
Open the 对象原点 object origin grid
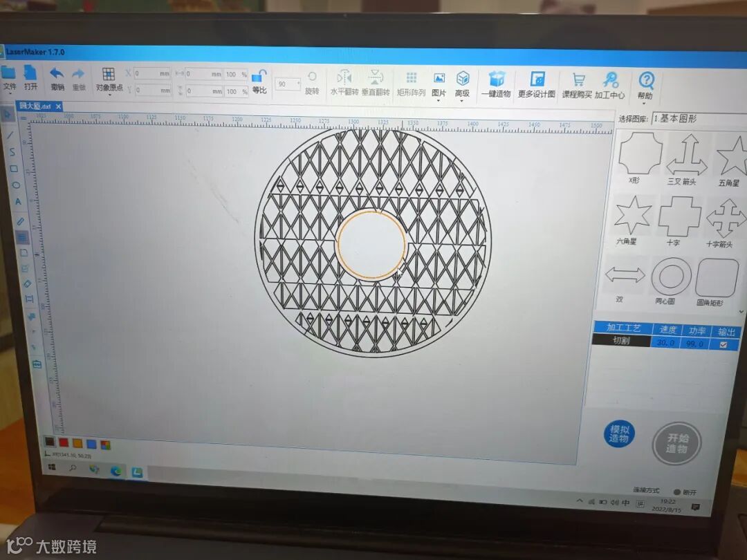[x=108, y=74]
